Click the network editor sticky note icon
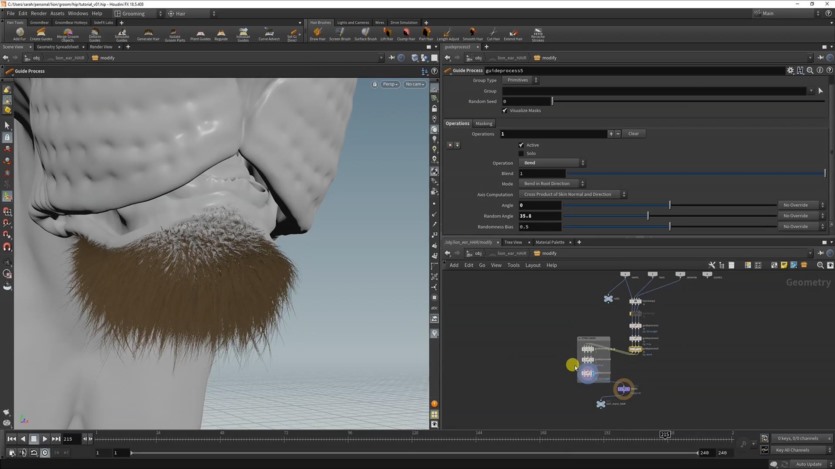 click(784, 265)
